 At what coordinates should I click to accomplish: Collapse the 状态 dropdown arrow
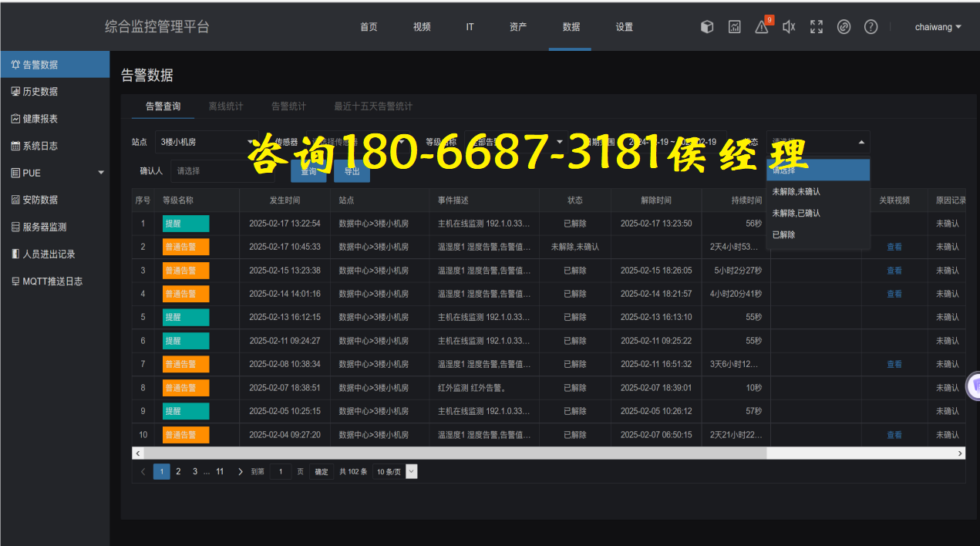click(x=861, y=142)
